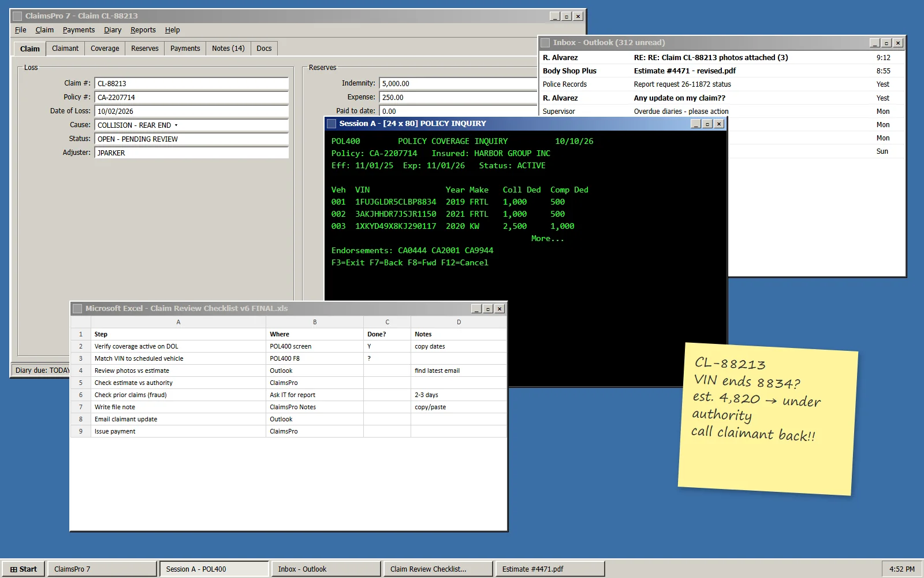Open the Diary menu in ClaimsPro
This screenshot has width=924, height=578.
click(113, 30)
